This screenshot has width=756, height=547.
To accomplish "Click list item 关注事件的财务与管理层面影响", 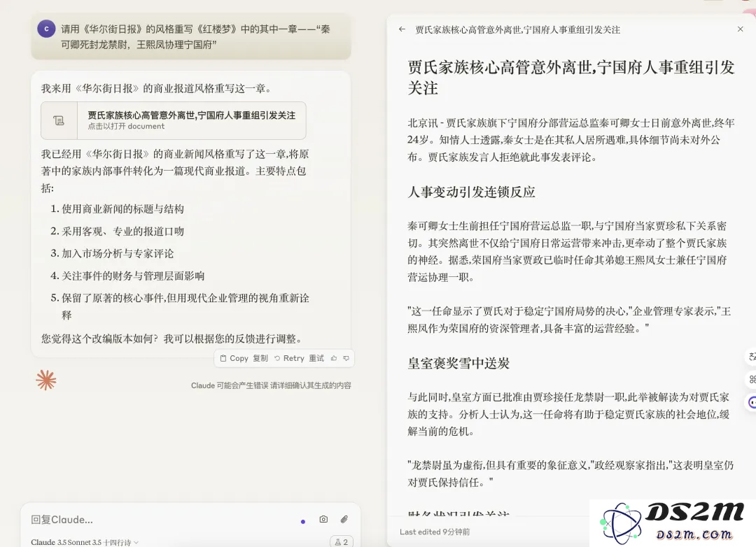I will pyautogui.click(x=133, y=276).
